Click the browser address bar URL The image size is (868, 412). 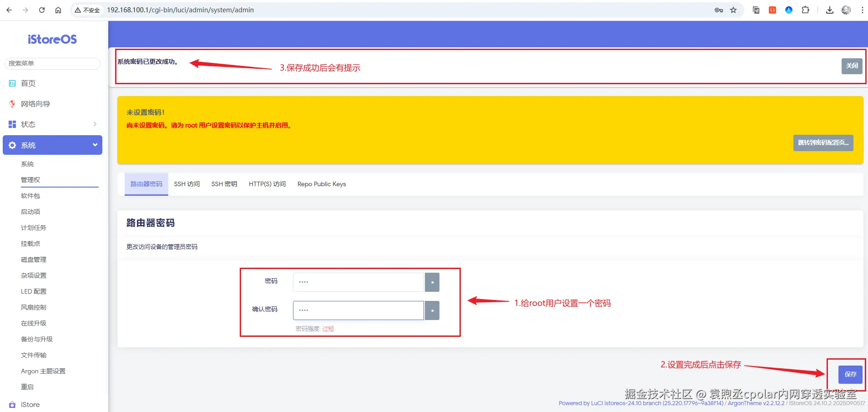[181, 10]
